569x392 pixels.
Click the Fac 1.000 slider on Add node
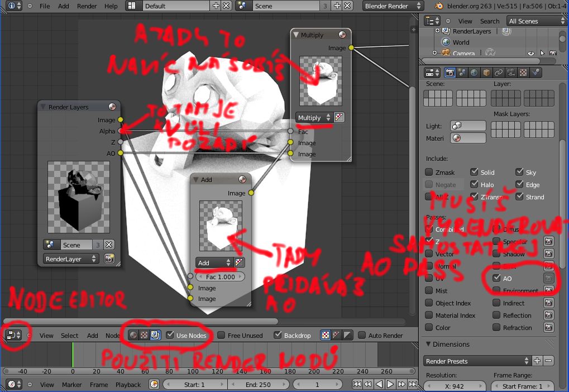point(220,276)
